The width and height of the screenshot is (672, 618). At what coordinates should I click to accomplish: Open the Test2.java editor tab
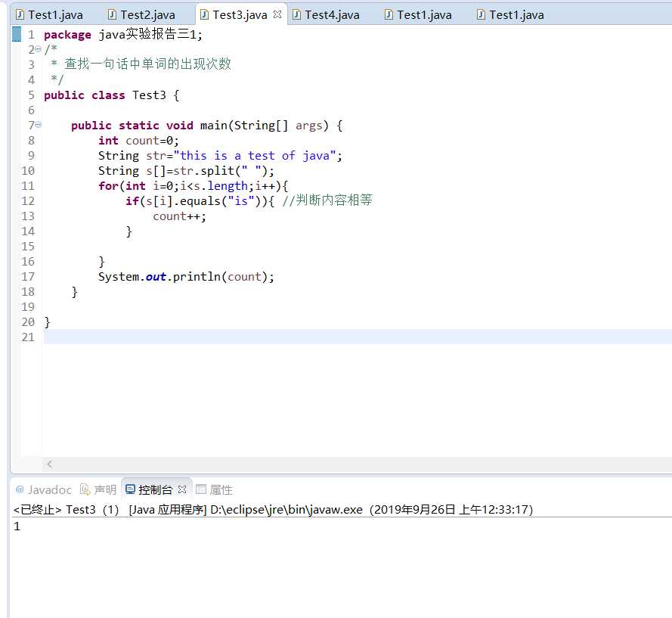pyautogui.click(x=142, y=15)
